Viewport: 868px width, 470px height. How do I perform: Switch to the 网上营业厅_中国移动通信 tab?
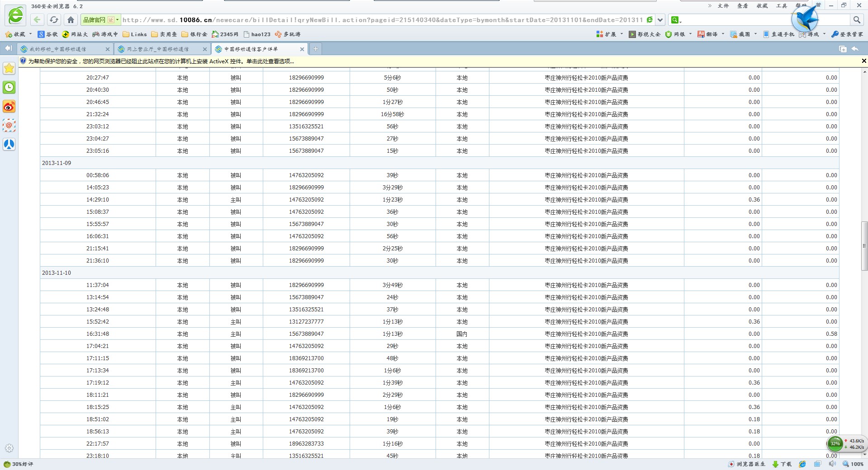click(158, 49)
